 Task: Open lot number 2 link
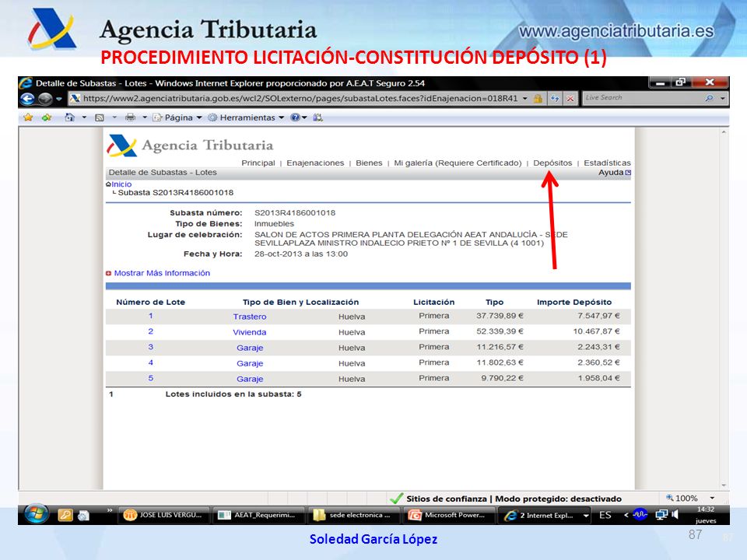150,331
